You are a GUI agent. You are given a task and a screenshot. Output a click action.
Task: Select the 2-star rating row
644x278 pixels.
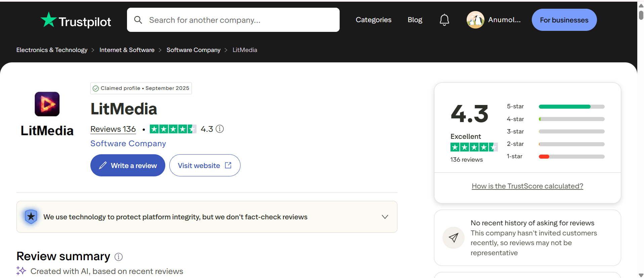pos(556,144)
